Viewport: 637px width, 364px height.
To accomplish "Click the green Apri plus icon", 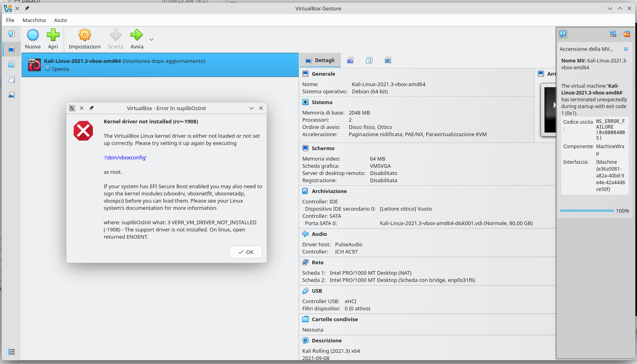I will (x=53, y=36).
